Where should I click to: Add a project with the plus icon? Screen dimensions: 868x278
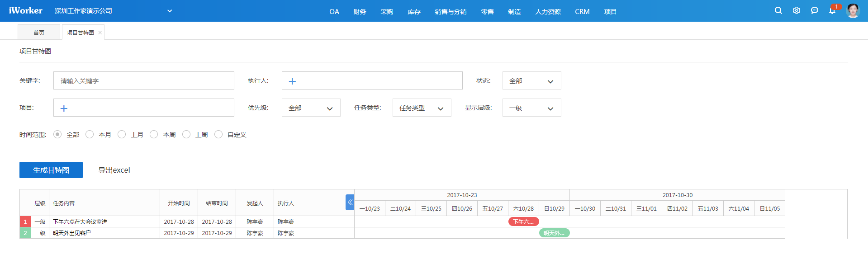click(64, 108)
